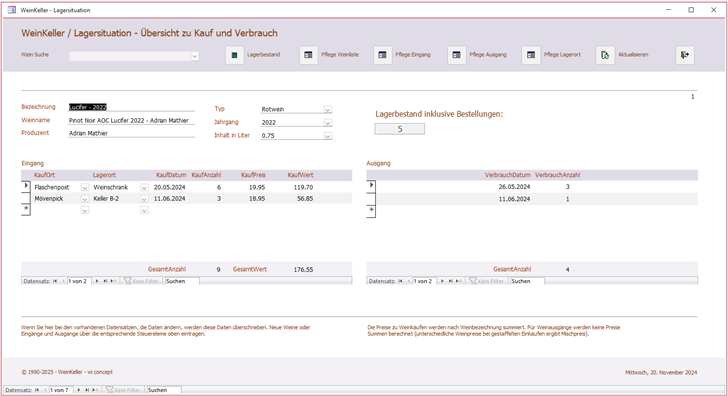The width and height of the screenshot is (728, 396).
Task: Expand the Inhalt in Liter dropdown
Action: pyautogui.click(x=328, y=136)
